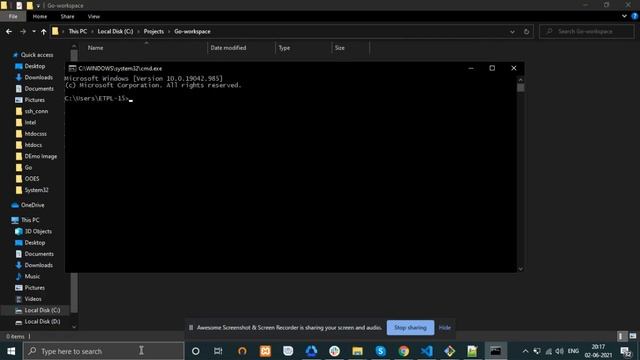The height and width of the screenshot is (360, 640).
Task: Open the network status tray icon
Action: 549,351
